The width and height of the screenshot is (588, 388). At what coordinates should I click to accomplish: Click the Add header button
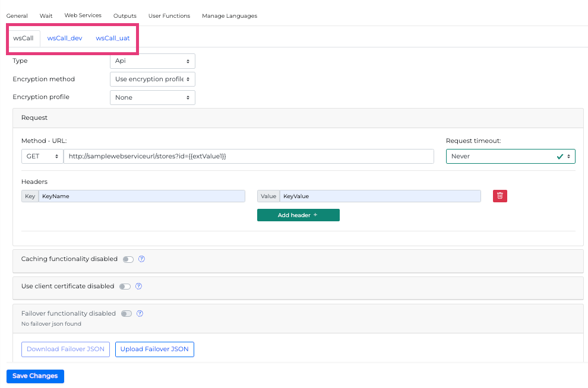click(x=298, y=215)
